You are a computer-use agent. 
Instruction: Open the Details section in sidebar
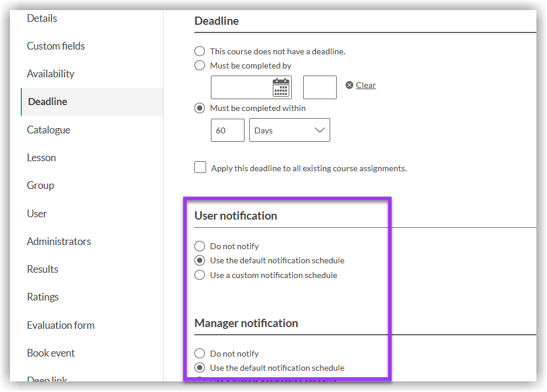pyautogui.click(x=42, y=18)
